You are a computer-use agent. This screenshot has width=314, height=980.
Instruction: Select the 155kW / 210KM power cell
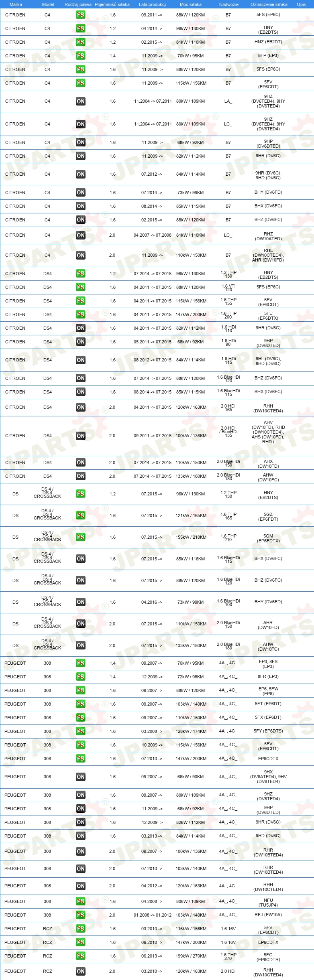coord(191,537)
